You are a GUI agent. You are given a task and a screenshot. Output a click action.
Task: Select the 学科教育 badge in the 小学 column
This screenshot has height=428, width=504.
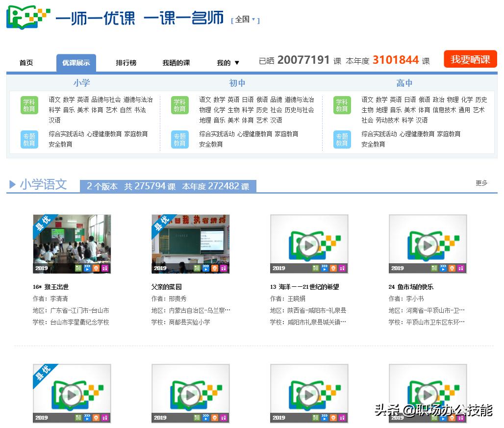(x=29, y=106)
